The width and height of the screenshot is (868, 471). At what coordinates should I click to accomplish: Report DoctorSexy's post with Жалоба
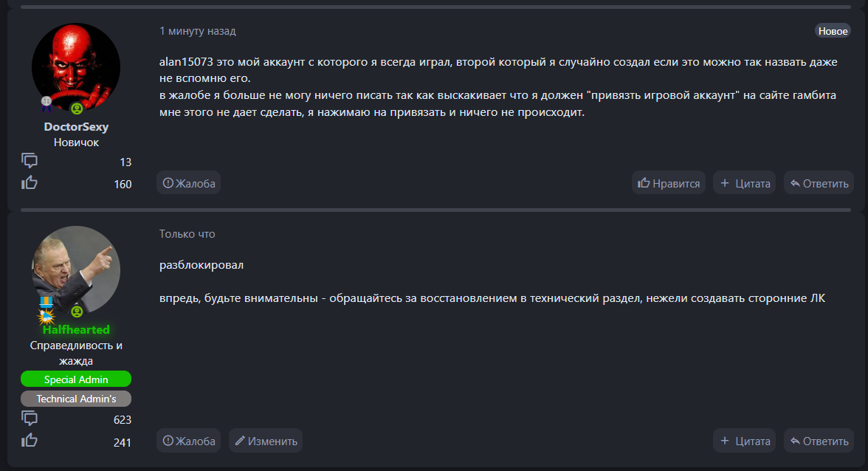[189, 183]
